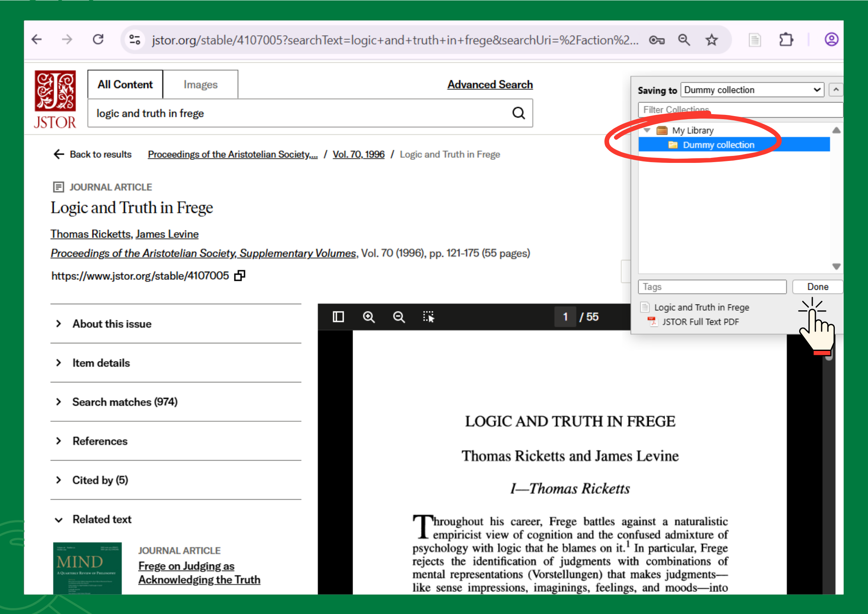The width and height of the screenshot is (868, 614).
Task: Click collection list scroll up arrow
Action: [836, 130]
